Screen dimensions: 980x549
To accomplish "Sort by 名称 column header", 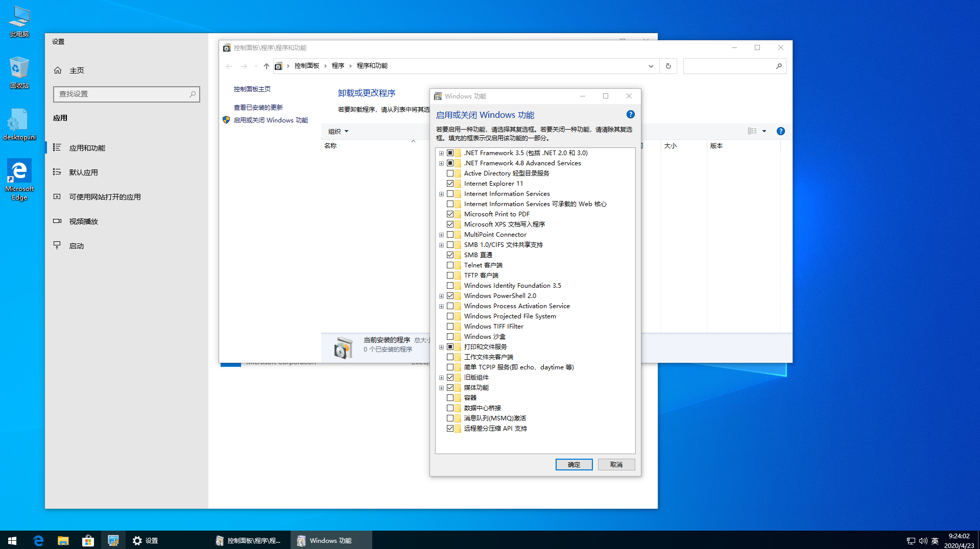I will click(330, 146).
